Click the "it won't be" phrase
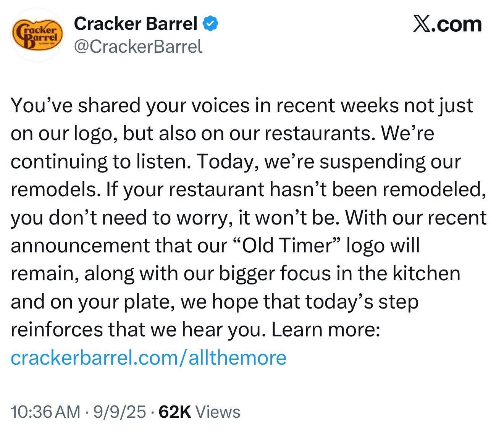Viewport: 504px width, 433px height. 289,218
